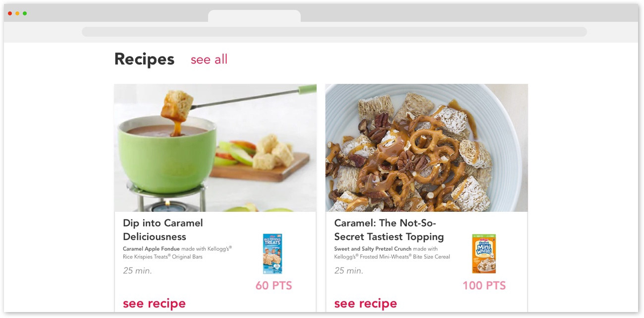The height and width of the screenshot is (318, 644).
Task: Click the Frosted Mini-Wheats box icon
Action: pos(483,254)
